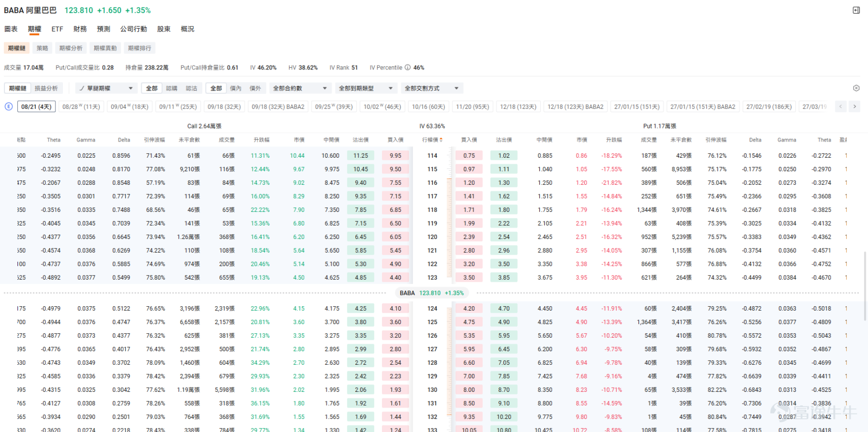Filter to 價外 out-of-the-money options
Viewport: 868px width, 432px height.
click(255, 88)
